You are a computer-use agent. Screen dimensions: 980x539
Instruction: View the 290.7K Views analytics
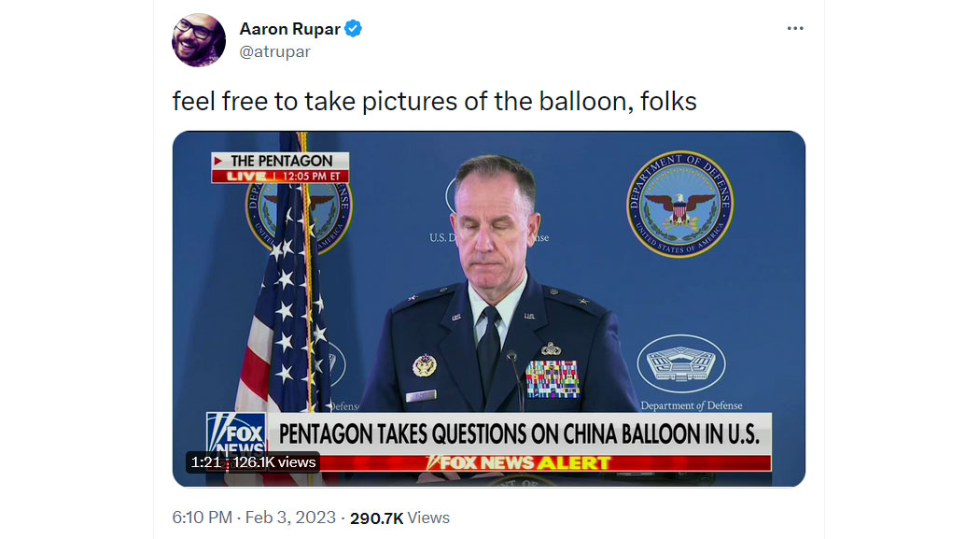(x=400, y=518)
